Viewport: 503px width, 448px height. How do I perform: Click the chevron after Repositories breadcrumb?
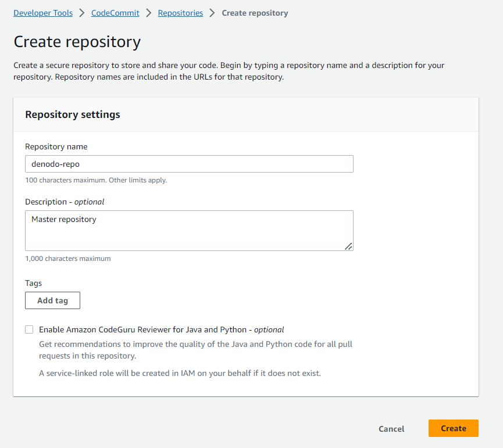[x=212, y=13]
